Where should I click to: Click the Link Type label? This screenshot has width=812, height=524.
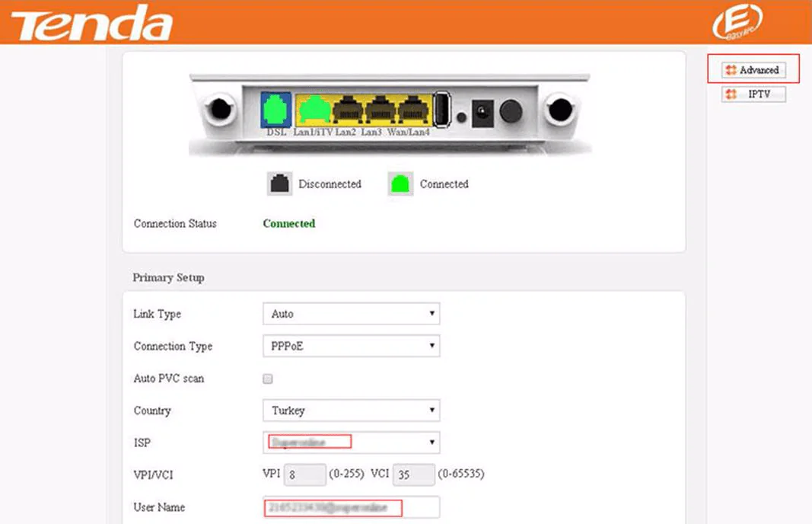point(158,314)
